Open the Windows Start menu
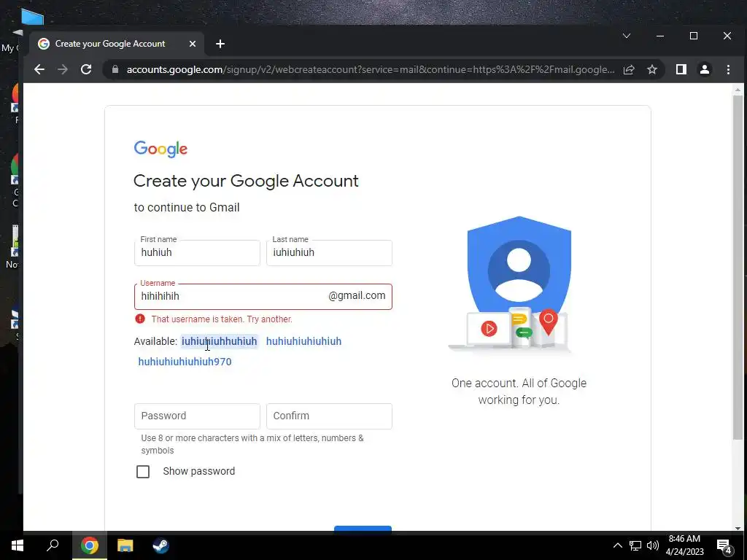 pos(18,545)
